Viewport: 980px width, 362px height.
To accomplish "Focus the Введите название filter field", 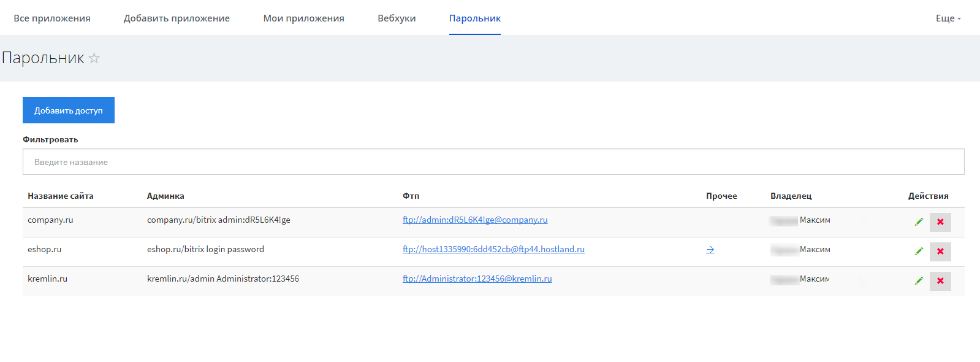I will (493, 162).
